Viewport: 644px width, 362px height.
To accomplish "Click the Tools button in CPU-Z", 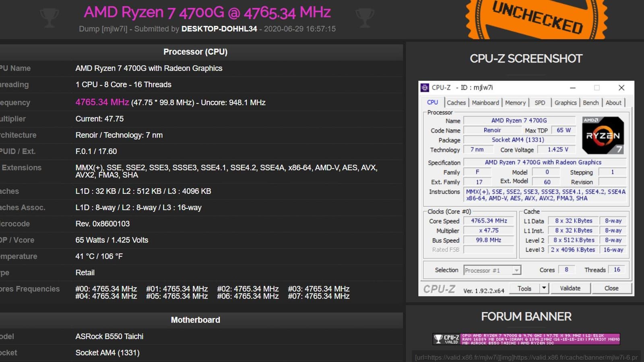I will click(x=524, y=288).
